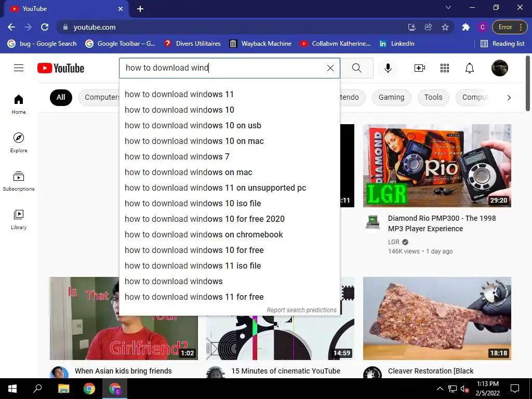Open Reading list

click(x=503, y=44)
